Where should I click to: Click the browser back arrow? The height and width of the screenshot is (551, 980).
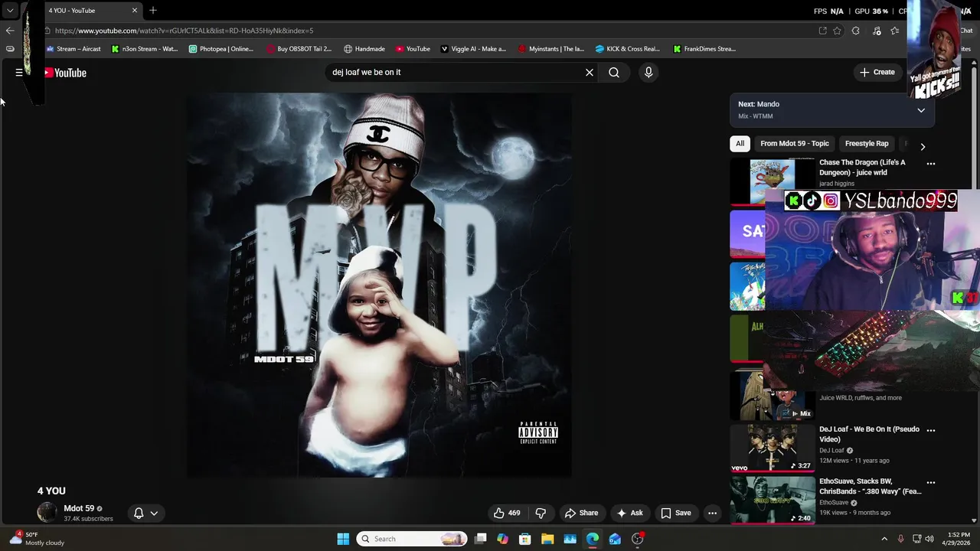(x=10, y=31)
